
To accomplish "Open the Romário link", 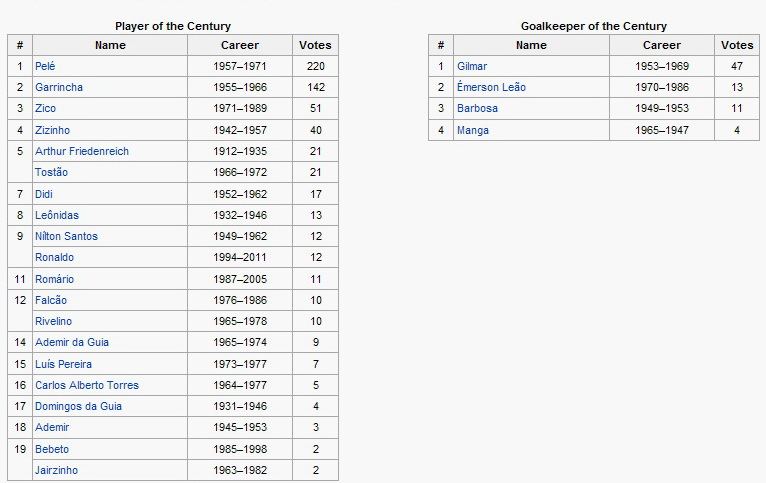I will click(x=54, y=279).
